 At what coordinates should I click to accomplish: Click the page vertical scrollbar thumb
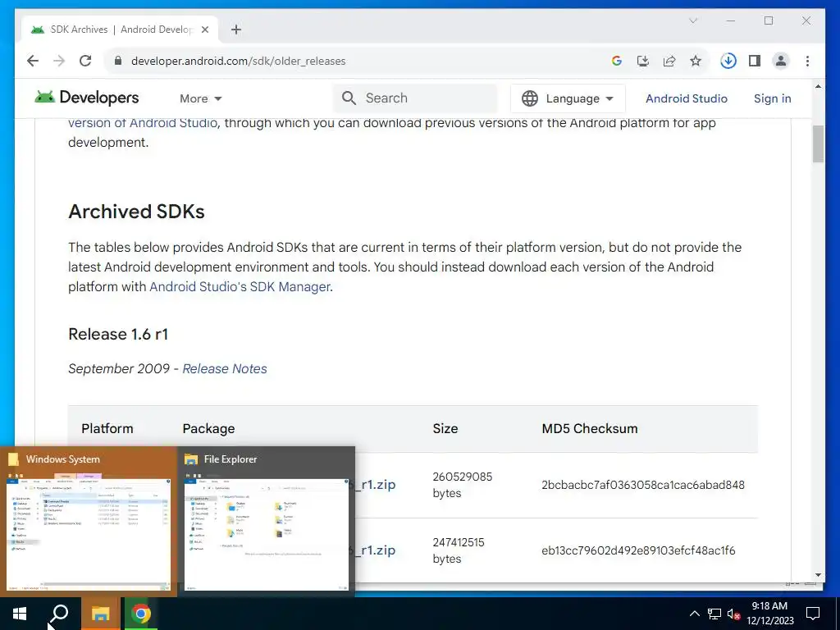pos(818,144)
